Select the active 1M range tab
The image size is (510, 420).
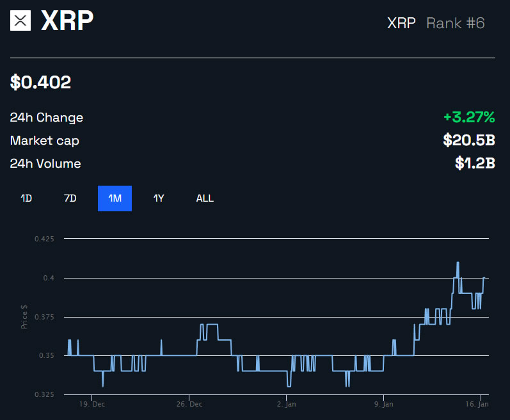point(115,198)
